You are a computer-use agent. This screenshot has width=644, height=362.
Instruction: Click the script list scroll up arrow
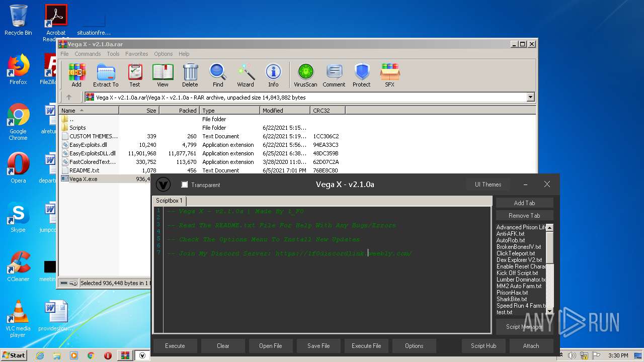tap(549, 228)
